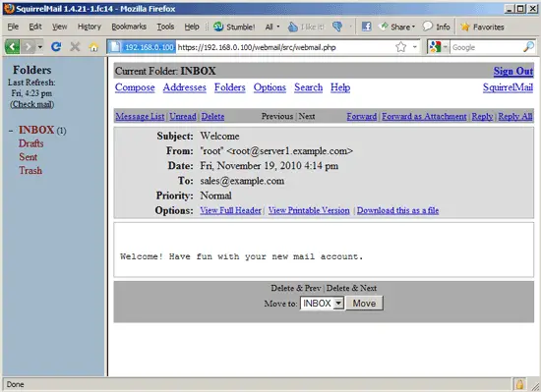Screen dimensions: 541x392
Task: Click the site identity badge 192.168.0.100
Action: click(142, 47)
